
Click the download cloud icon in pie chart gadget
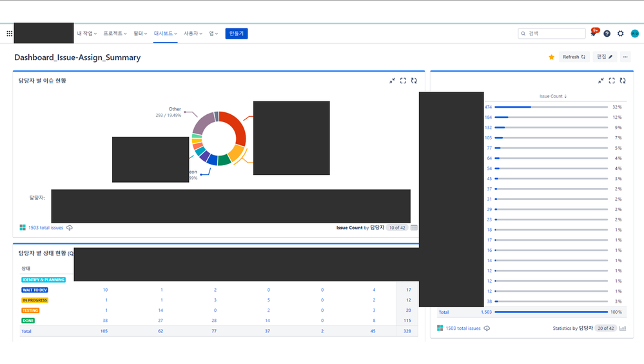pos(70,228)
